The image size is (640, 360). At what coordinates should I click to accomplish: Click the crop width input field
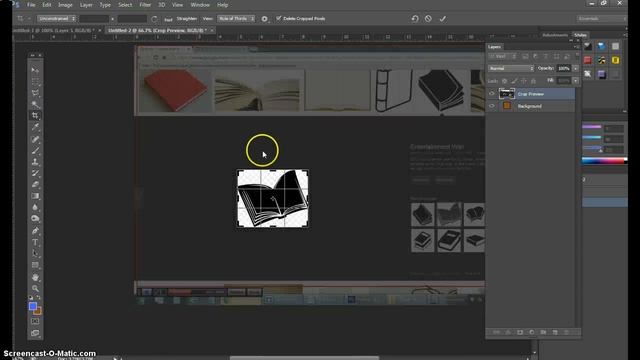[x=94, y=19]
